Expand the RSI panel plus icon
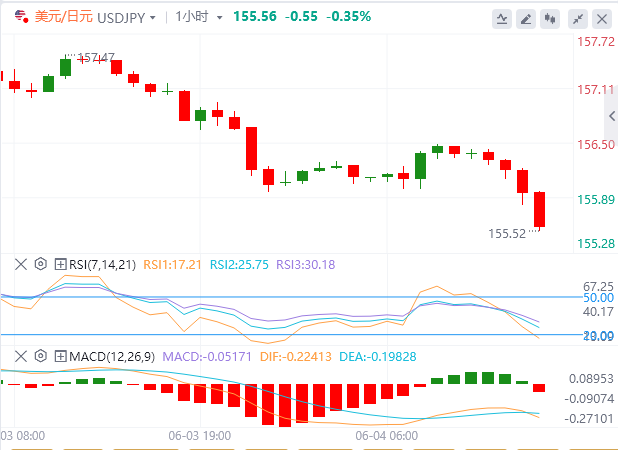Viewport: 618px width, 450px height. pyautogui.click(x=60, y=264)
